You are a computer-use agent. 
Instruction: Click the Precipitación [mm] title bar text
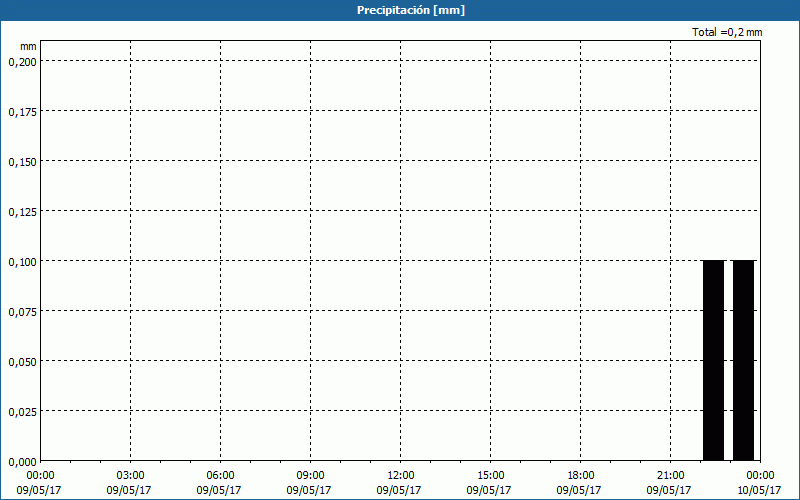411,10
